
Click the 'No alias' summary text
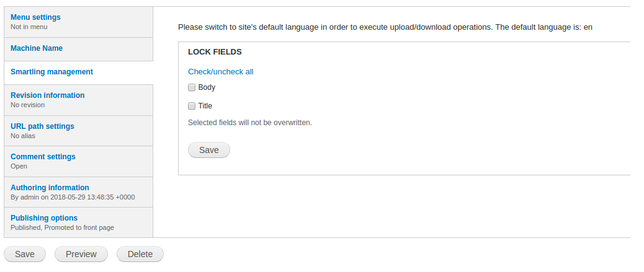[x=23, y=136]
